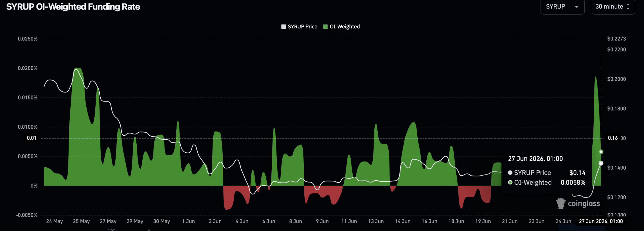Open the SYRUP coin selector dropdown
The image size is (644, 231).
[x=562, y=7]
